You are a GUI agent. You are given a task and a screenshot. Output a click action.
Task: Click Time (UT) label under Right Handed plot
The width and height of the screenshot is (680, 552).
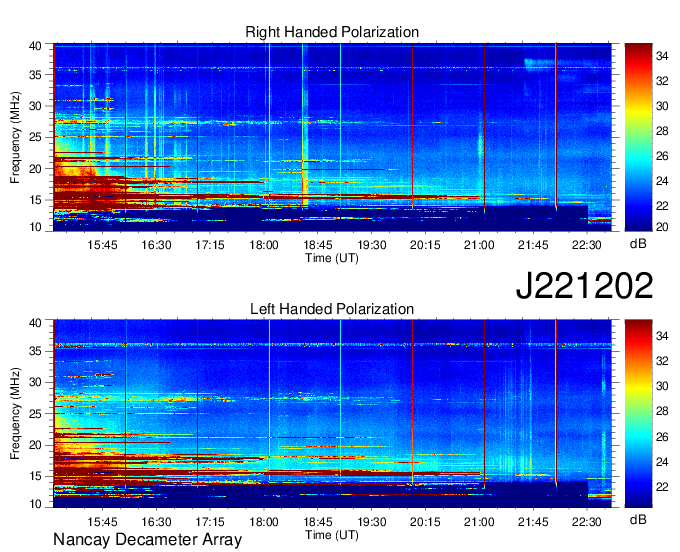point(332,258)
